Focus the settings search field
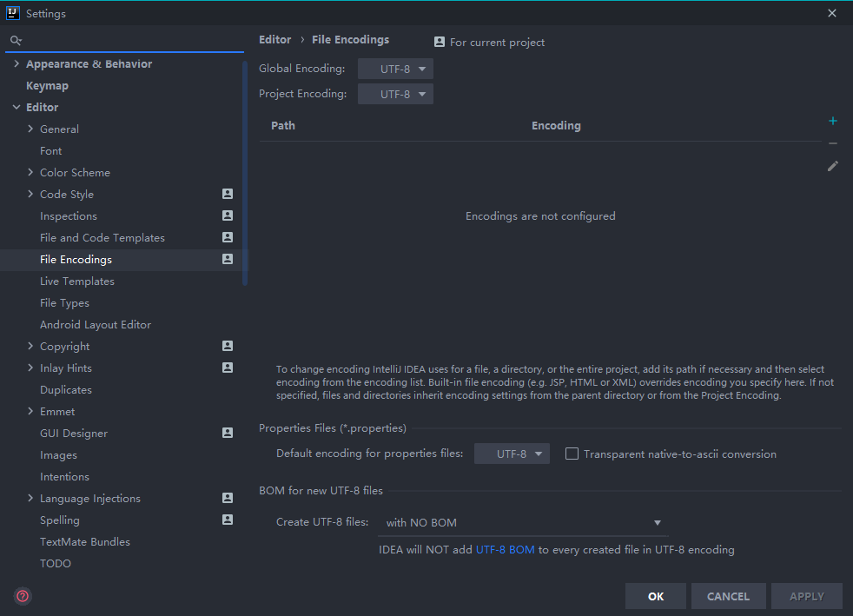853x616 pixels. [130, 40]
